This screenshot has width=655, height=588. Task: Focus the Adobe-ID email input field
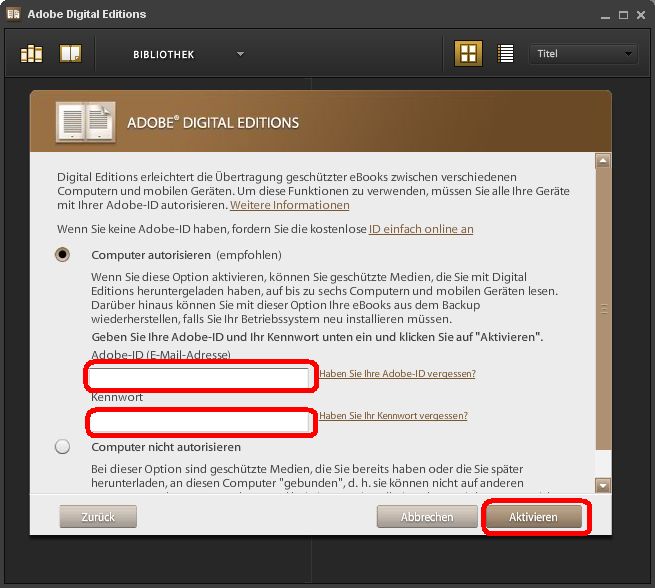200,377
